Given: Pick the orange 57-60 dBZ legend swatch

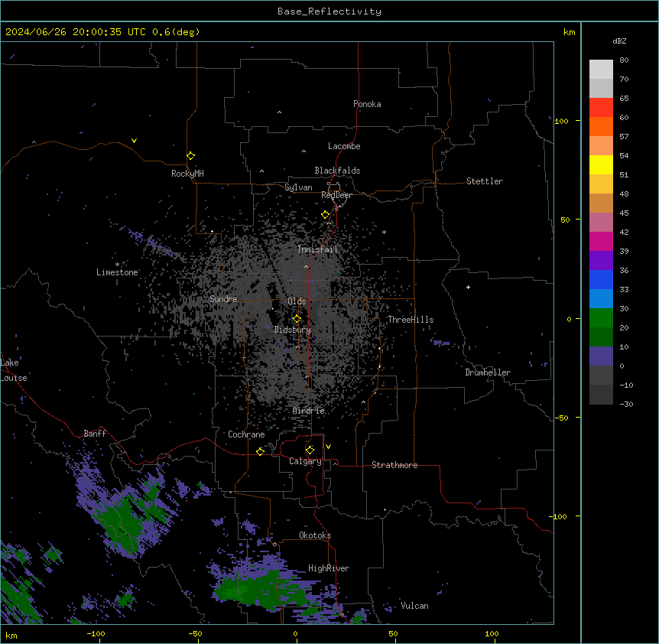Looking at the screenshot, I should coord(601,126).
